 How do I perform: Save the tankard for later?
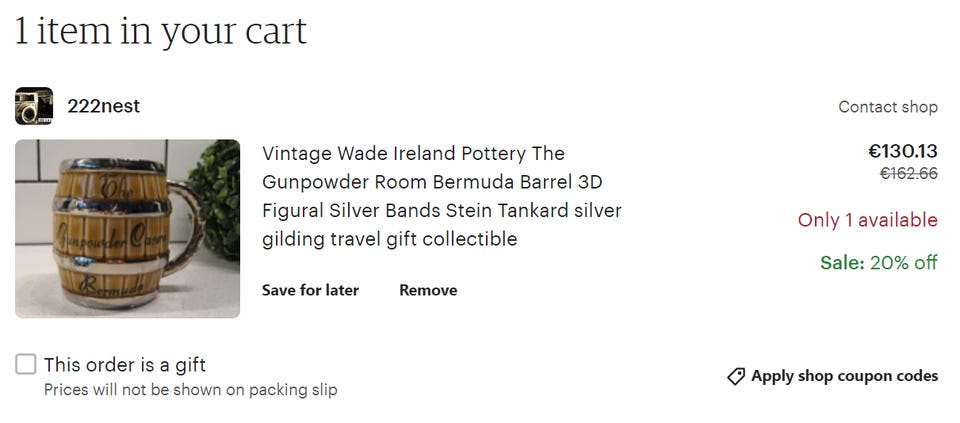tap(310, 290)
